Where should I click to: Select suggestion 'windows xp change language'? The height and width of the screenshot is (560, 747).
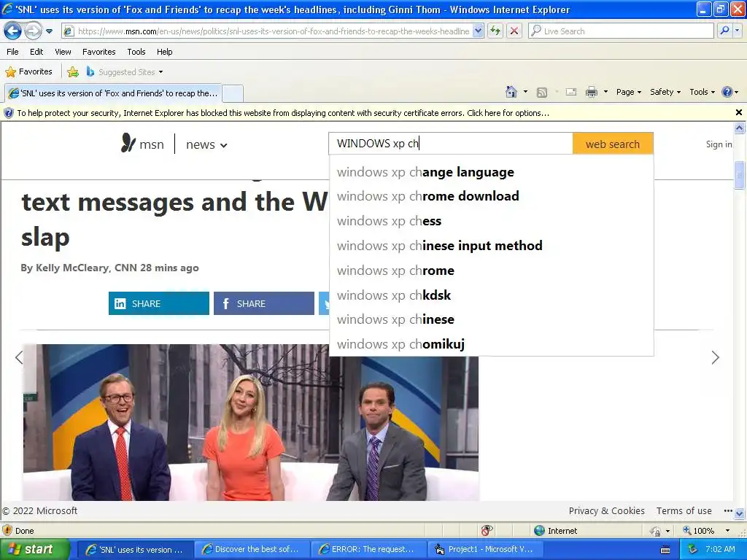click(x=491, y=172)
